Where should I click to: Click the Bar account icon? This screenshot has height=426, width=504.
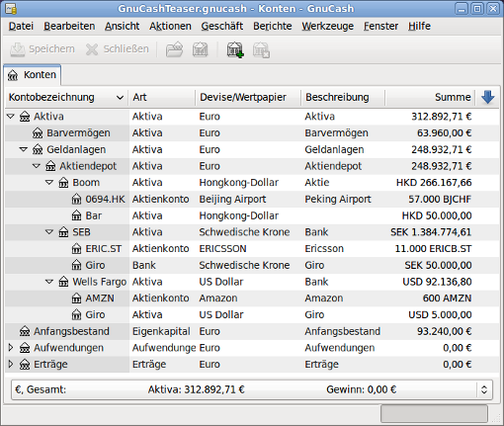point(76,215)
